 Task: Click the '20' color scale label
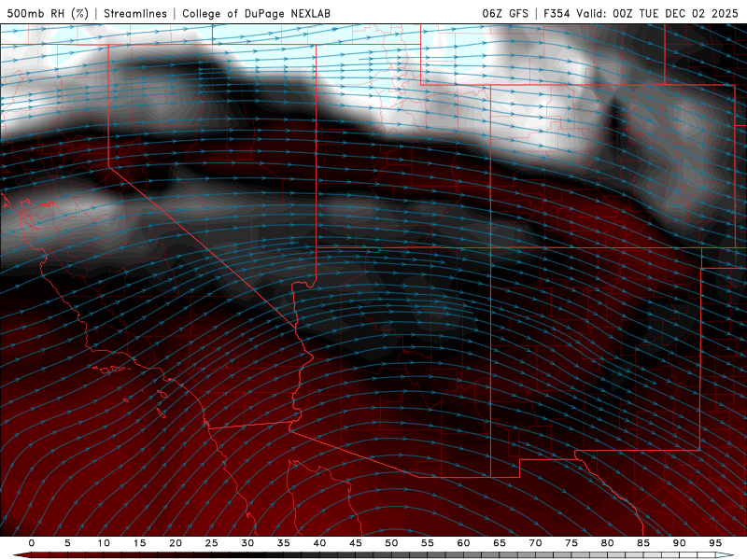point(176,543)
